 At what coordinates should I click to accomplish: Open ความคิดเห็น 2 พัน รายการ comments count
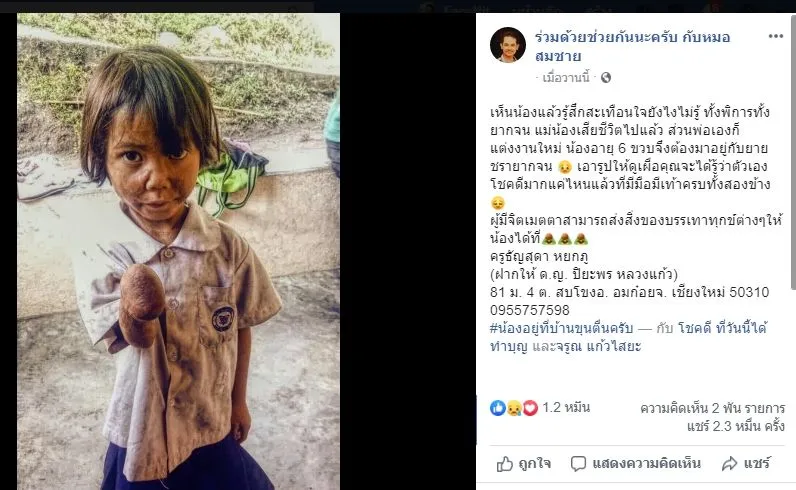click(x=712, y=408)
